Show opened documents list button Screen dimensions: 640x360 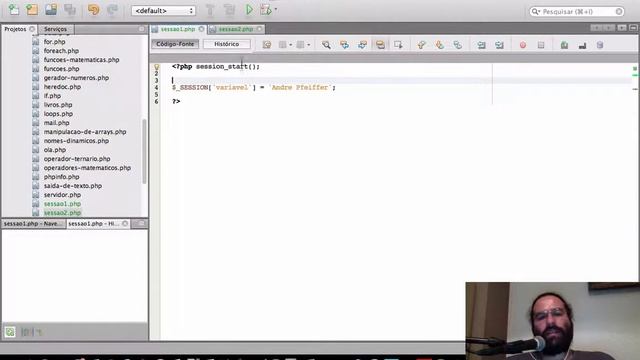click(621, 28)
